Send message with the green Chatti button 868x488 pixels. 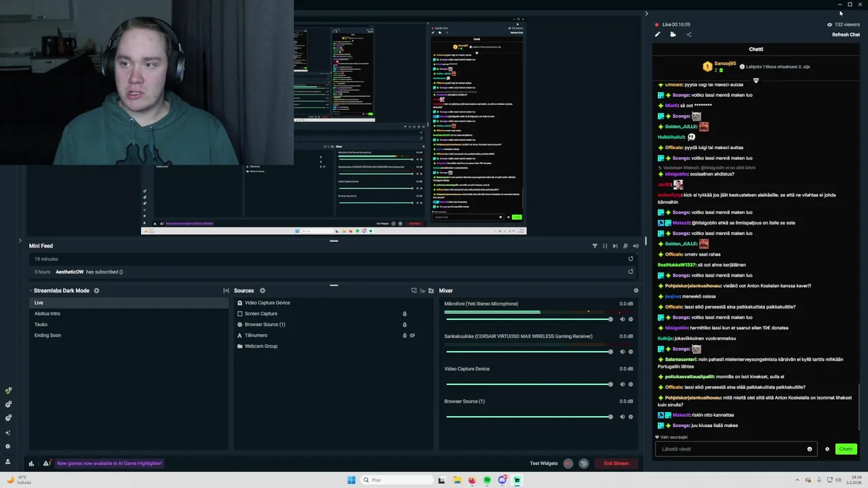tap(846, 449)
